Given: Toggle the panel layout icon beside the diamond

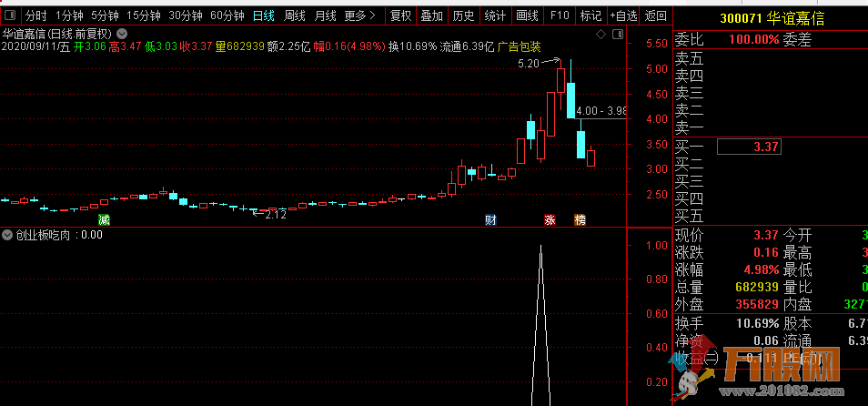Looking at the screenshot, I should click(617, 35).
